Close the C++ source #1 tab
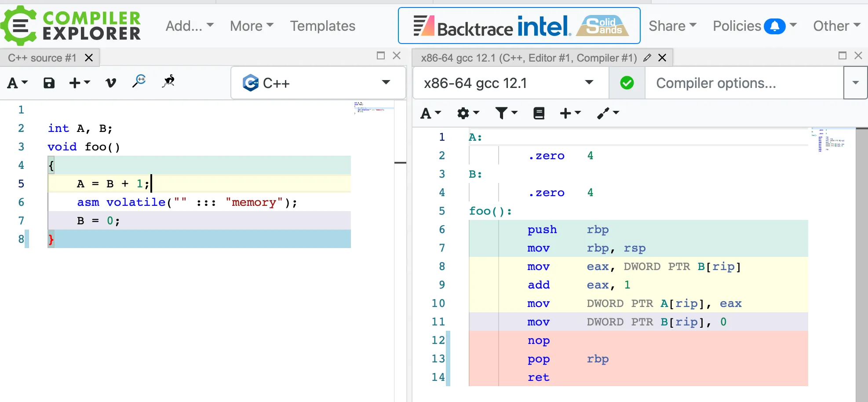Screen dimensions: 868x402 [89, 58]
